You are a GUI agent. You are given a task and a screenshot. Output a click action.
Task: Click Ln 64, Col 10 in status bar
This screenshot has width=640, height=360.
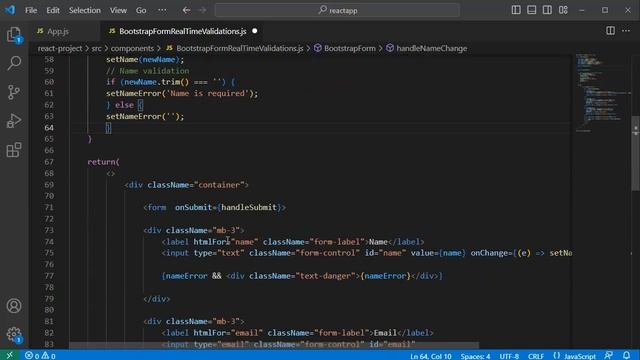tap(431, 356)
